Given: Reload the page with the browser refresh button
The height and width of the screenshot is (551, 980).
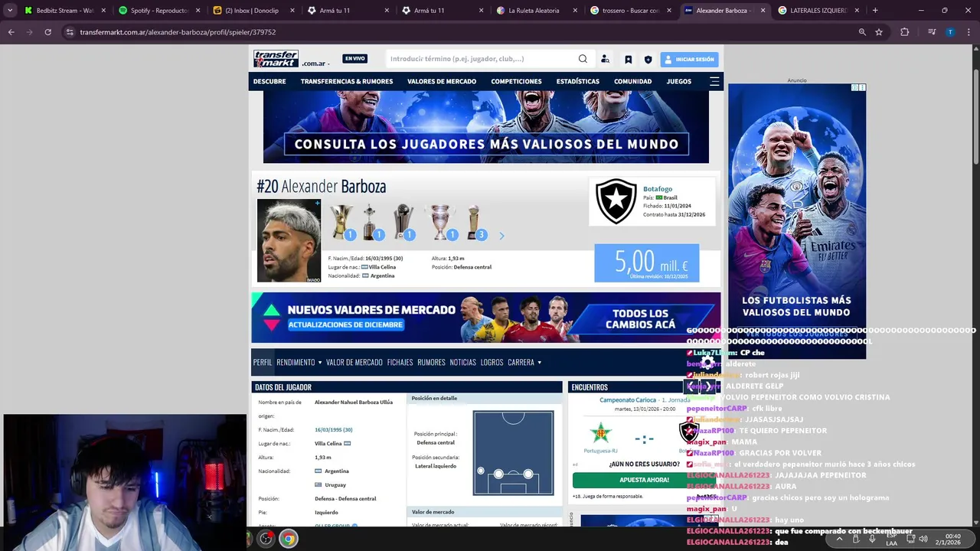Looking at the screenshot, I should tap(47, 32).
